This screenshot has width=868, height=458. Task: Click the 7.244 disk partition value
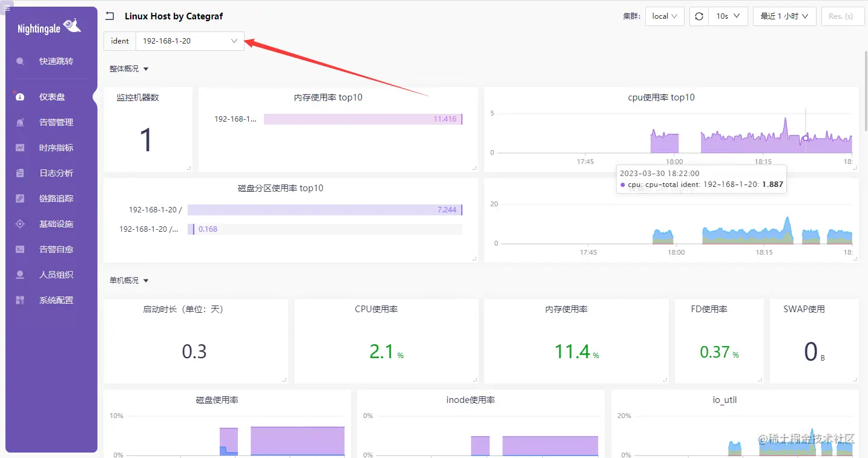(447, 210)
